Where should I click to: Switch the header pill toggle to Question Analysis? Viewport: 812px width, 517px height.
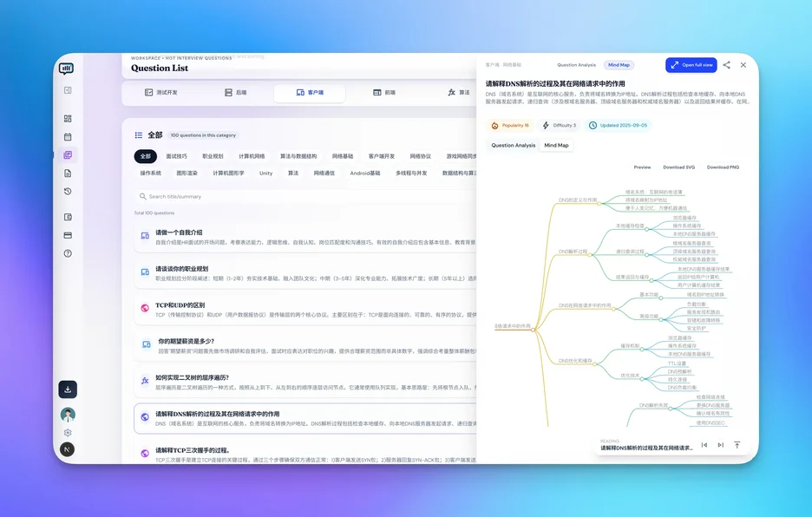[577, 64]
